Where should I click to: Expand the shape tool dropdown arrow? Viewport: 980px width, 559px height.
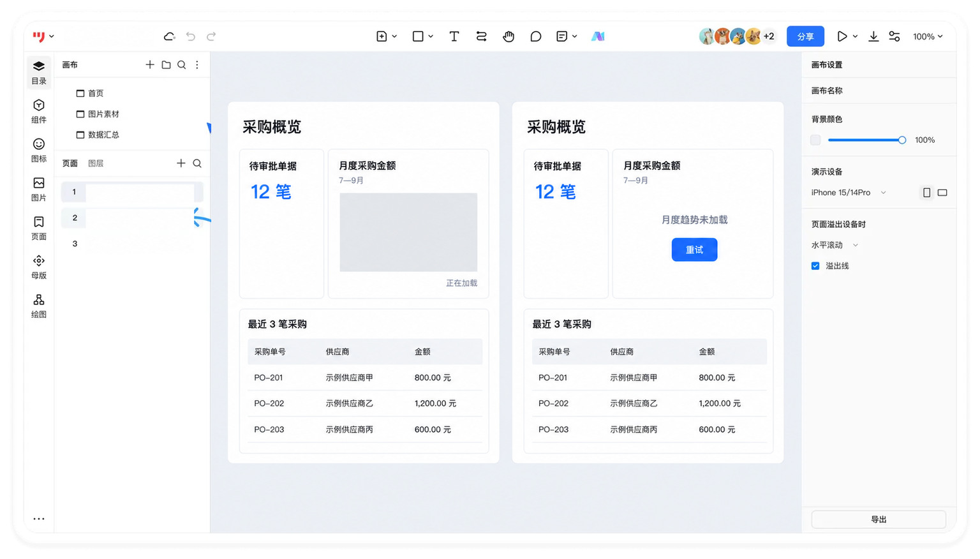[431, 36]
